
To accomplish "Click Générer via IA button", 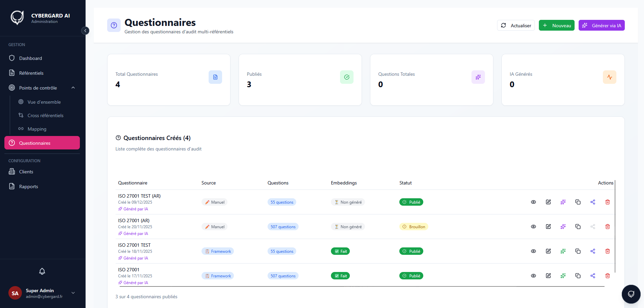I will point(602,25).
